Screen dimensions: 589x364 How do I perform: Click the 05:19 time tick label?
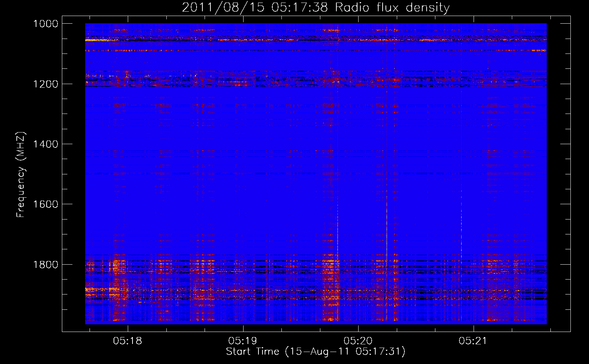(x=242, y=341)
